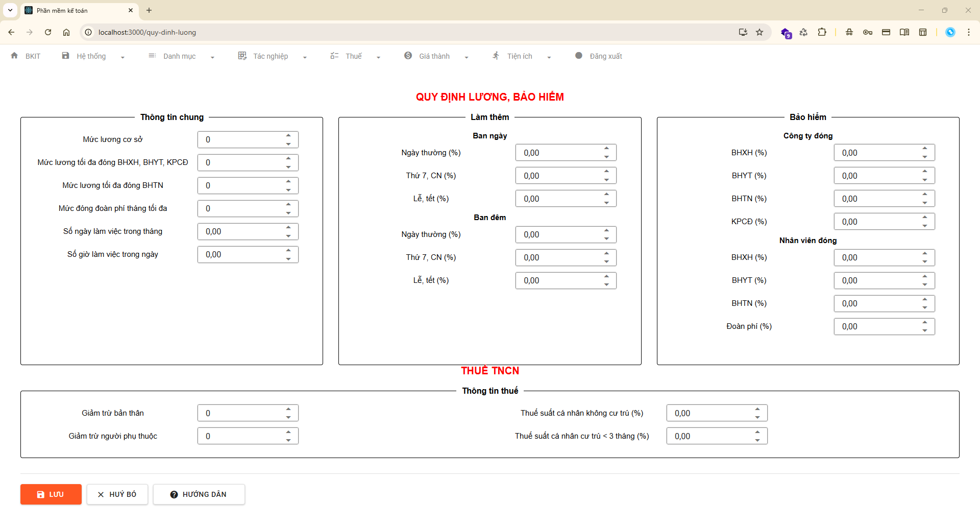Screen dimensions: 980x527
Task: Decrease Số giờ làm việc trong ngày value
Action: pyautogui.click(x=288, y=259)
